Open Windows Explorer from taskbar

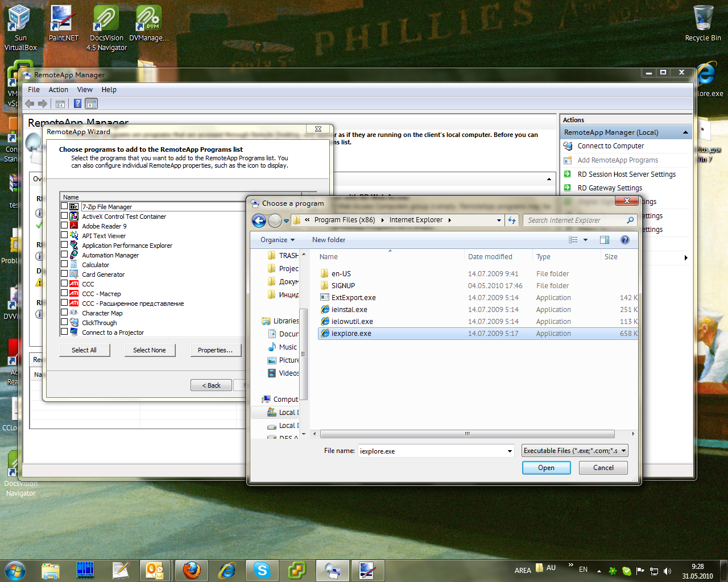[51, 570]
